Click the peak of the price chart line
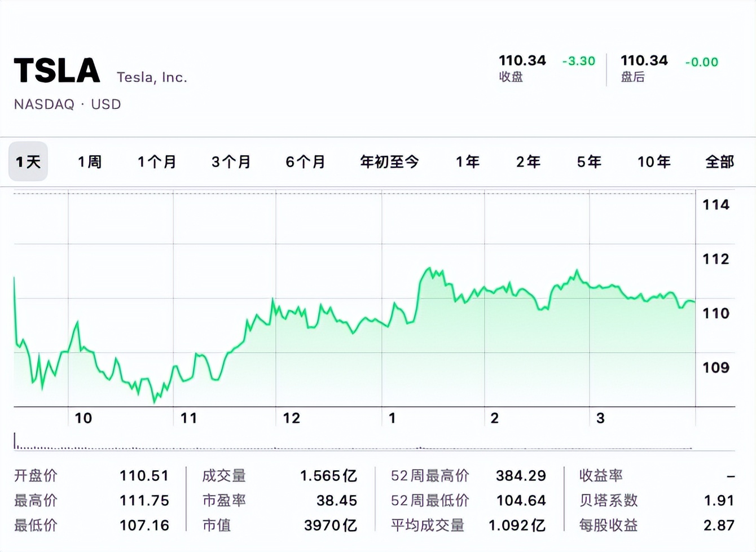 pyautogui.click(x=430, y=267)
